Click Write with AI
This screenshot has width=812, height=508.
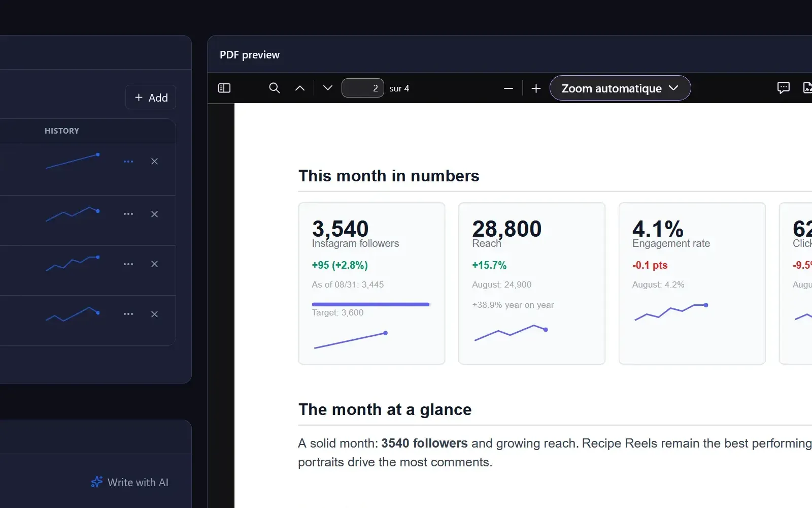coord(130,482)
